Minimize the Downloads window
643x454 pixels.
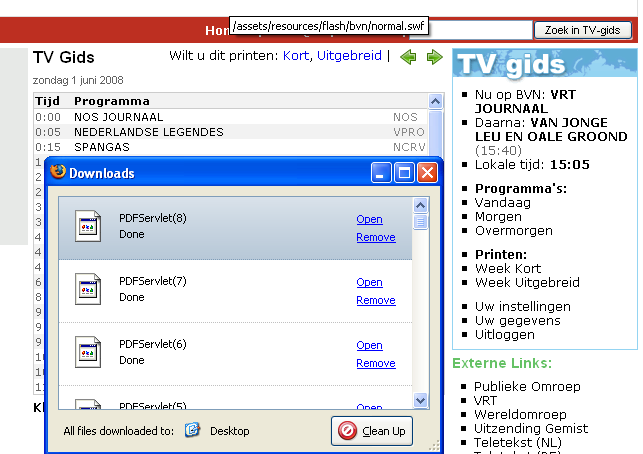click(381, 173)
